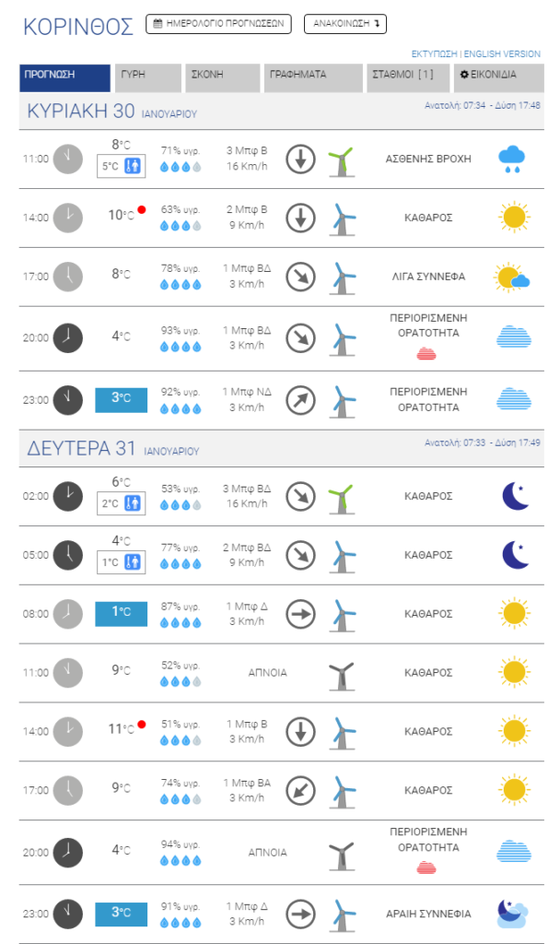Click the green wind turbine at Monday 02:00
The height and width of the screenshot is (944, 560).
point(342,499)
